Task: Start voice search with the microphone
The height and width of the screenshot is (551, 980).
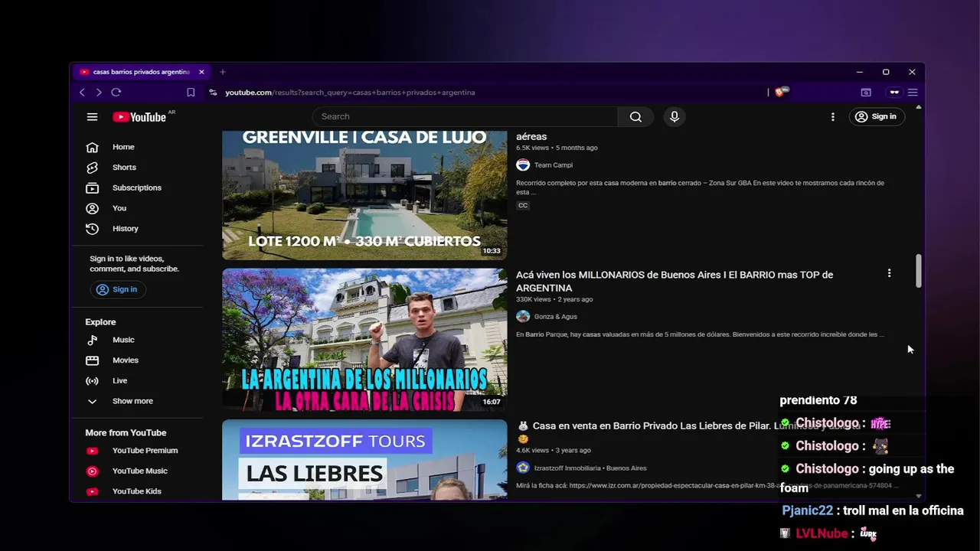Action: tap(675, 116)
